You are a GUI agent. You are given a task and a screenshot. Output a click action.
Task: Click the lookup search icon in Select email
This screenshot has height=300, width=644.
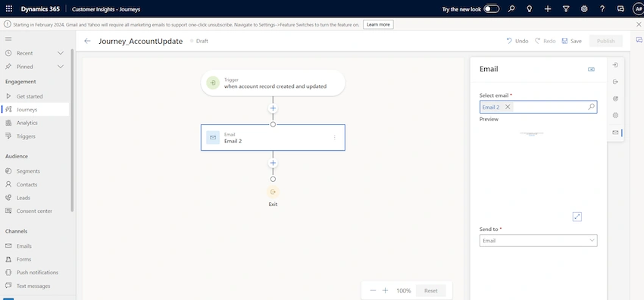tap(591, 107)
